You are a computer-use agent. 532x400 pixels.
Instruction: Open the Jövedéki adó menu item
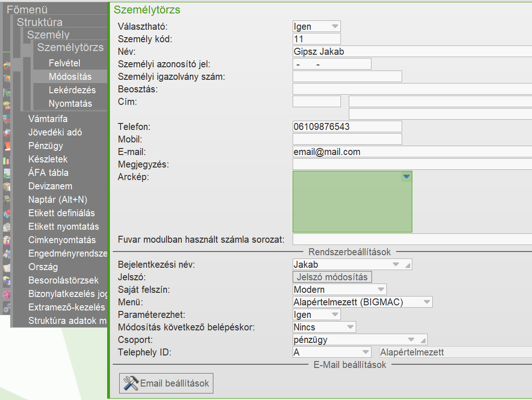click(55, 132)
